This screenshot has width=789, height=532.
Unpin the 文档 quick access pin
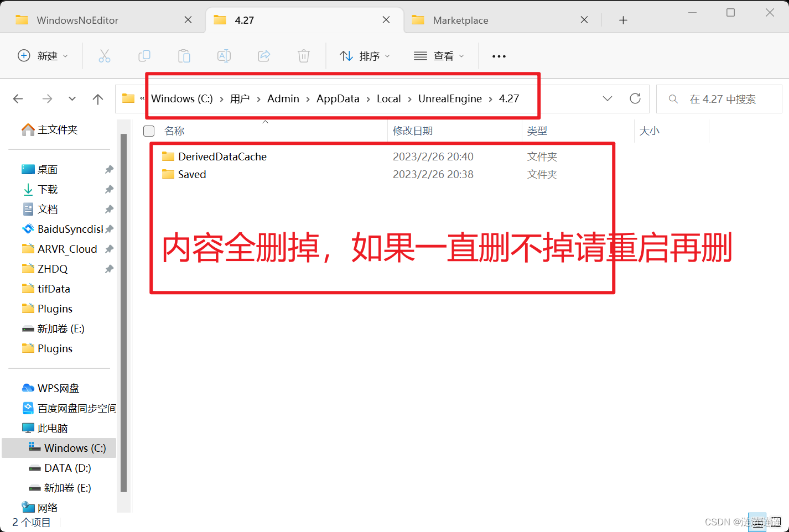click(x=109, y=209)
